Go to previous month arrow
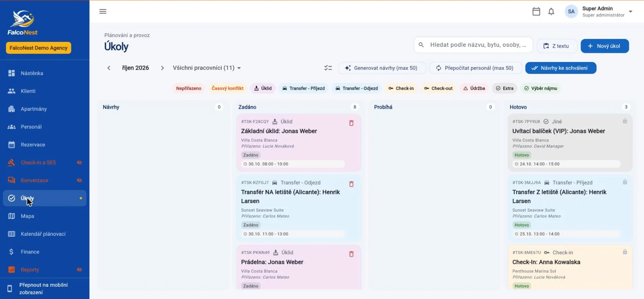644x299 pixels. tap(109, 68)
